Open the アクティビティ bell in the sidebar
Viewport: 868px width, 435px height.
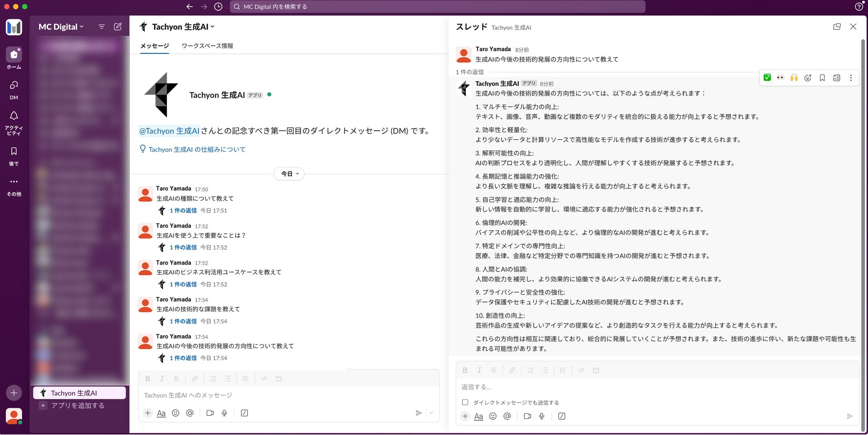pos(14,123)
